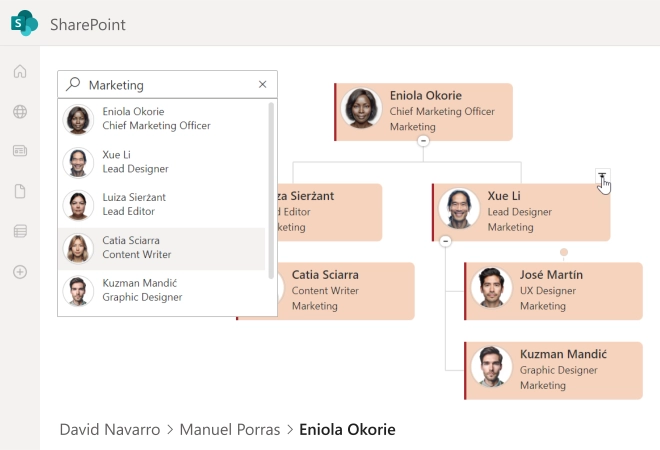Open the SharePoint home icon in sidebar
The width and height of the screenshot is (660, 450).
pos(20,71)
